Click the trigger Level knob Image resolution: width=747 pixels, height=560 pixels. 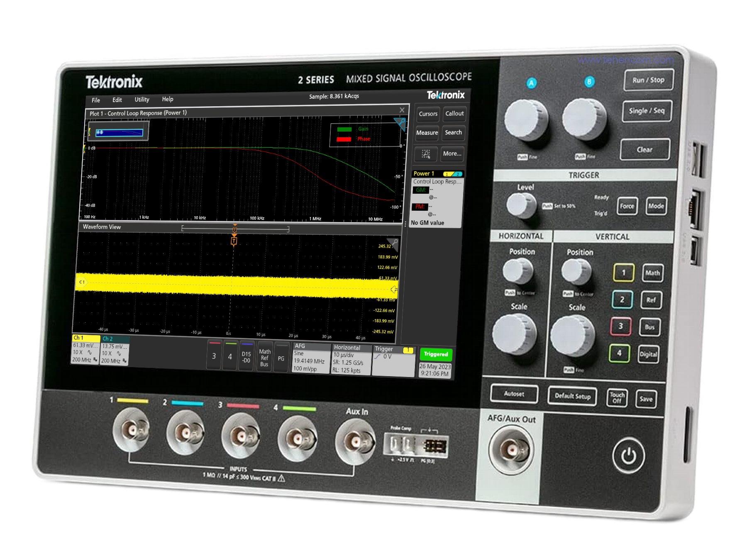click(x=520, y=205)
